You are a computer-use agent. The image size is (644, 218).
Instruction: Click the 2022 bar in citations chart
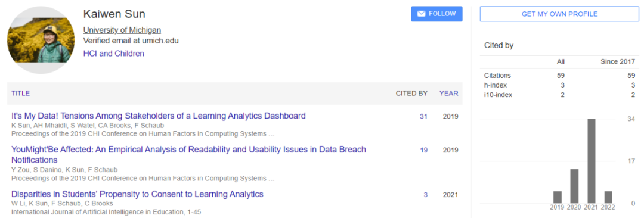608,197
